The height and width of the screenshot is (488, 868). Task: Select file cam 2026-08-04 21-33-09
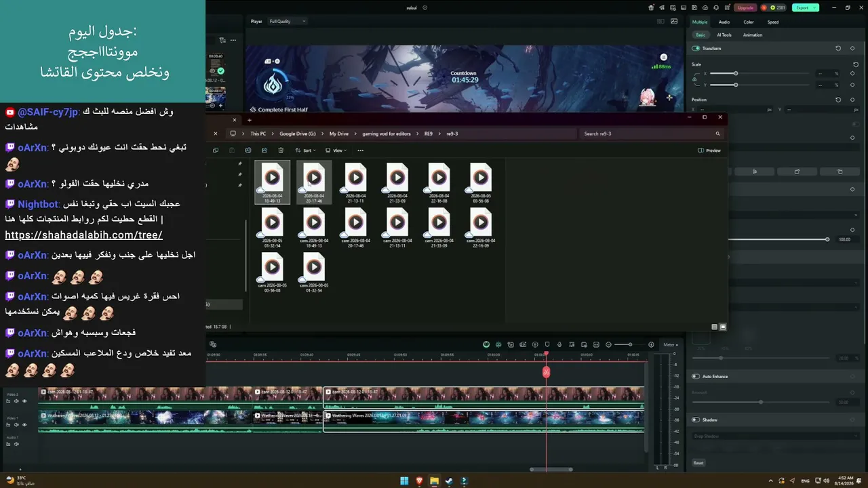coord(397,227)
